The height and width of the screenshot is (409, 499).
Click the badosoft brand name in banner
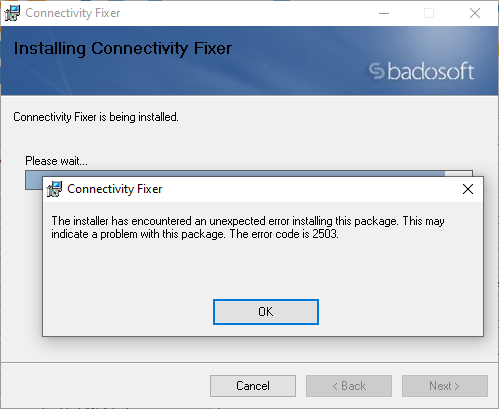[430, 71]
